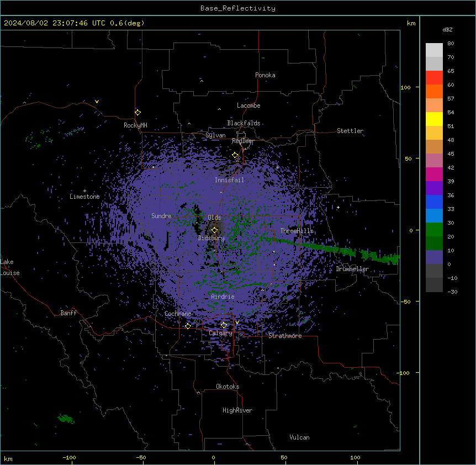Click the Sylvan label
476x465 pixels.
(x=215, y=135)
